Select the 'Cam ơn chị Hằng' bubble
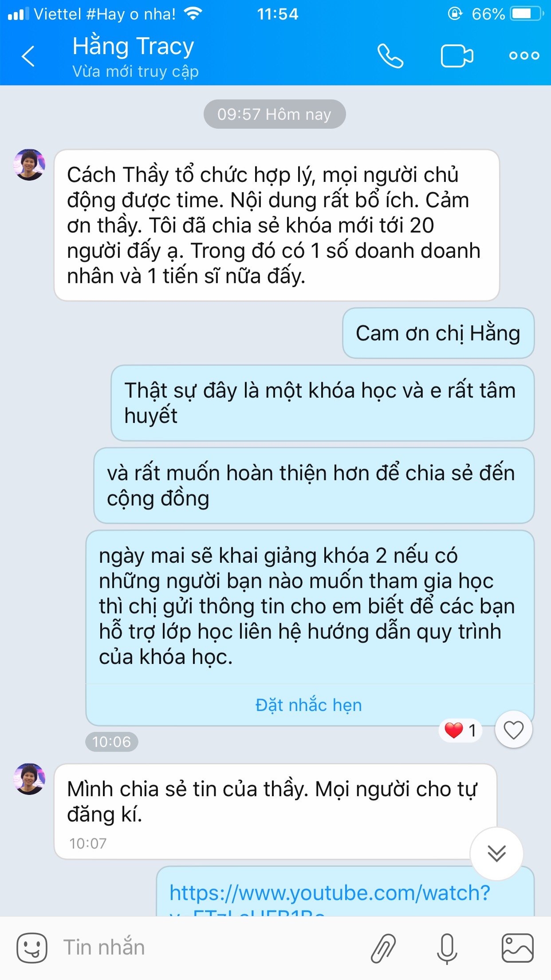Viewport: 551px width, 980px height. point(438,333)
